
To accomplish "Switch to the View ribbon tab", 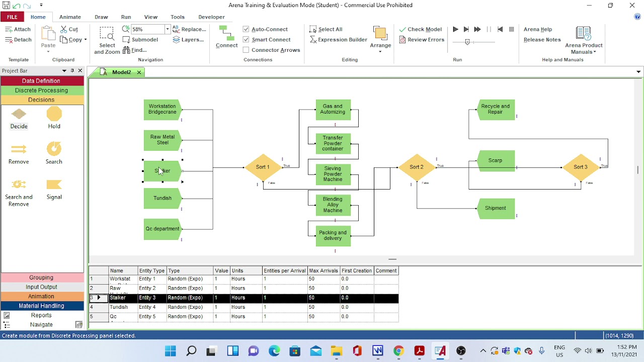I will pyautogui.click(x=150, y=17).
